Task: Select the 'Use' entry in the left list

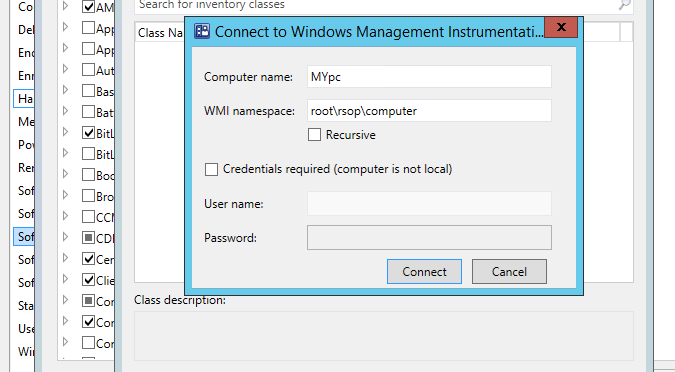Action: tap(25, 329)
